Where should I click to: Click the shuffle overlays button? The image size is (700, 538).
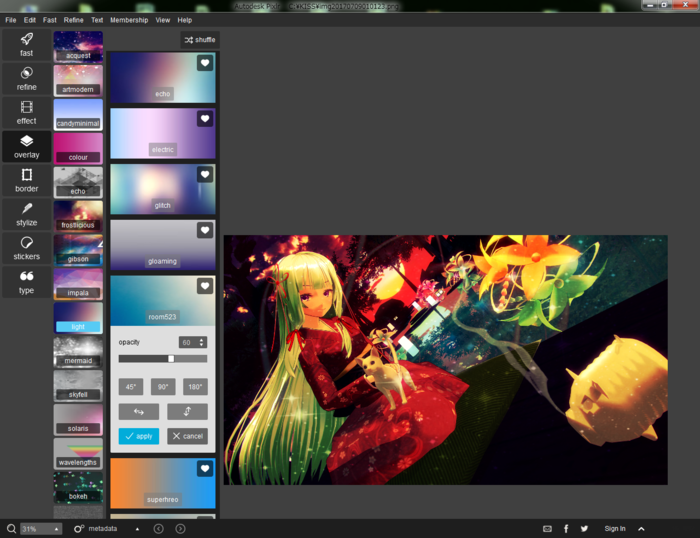click(200, 40)
